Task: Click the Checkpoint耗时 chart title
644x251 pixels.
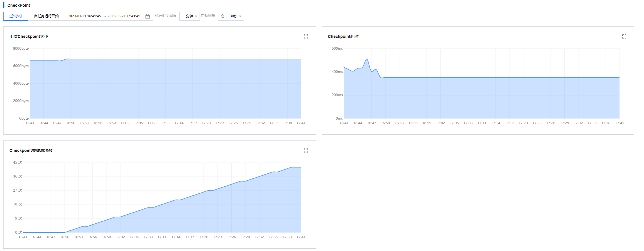Action: 343,36
